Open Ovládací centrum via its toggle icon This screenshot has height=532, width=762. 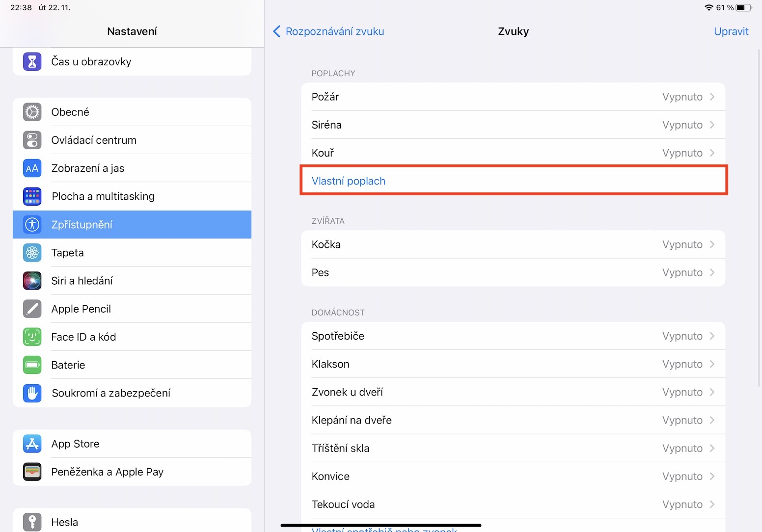tap(32, 140)
